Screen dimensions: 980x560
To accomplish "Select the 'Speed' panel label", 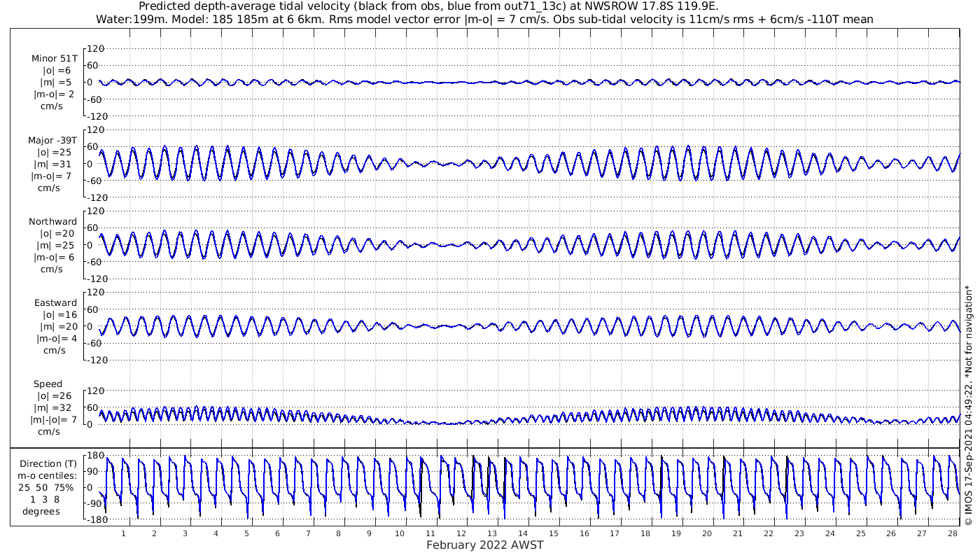I will pos(48,384).
